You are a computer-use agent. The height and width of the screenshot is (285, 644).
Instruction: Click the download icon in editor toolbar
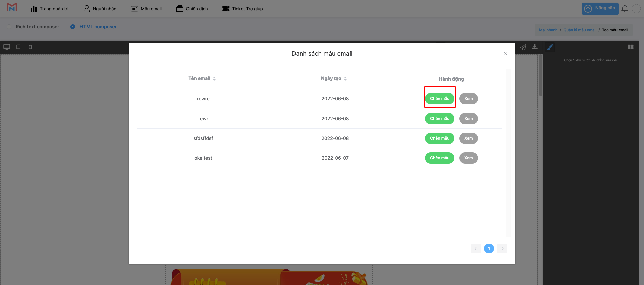535,47
